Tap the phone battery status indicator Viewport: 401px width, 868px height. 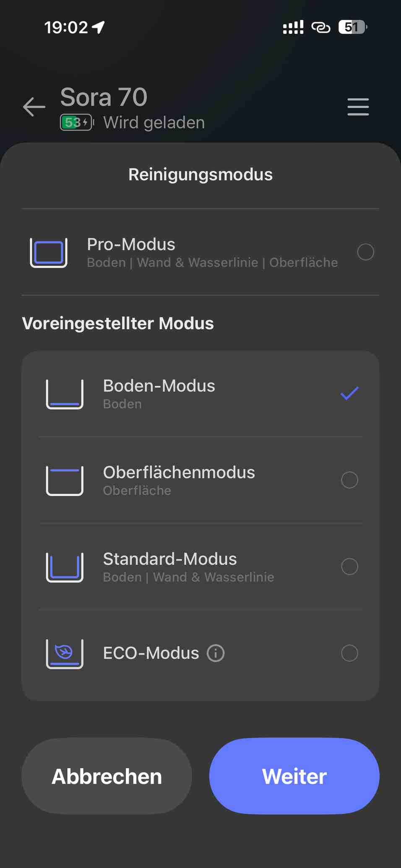[353, 27]
